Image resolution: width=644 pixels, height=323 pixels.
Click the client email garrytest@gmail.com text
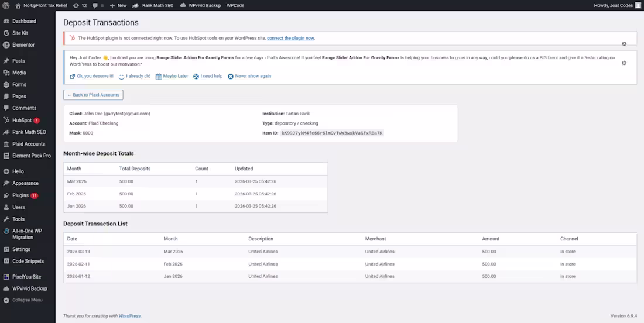point(127,114)
